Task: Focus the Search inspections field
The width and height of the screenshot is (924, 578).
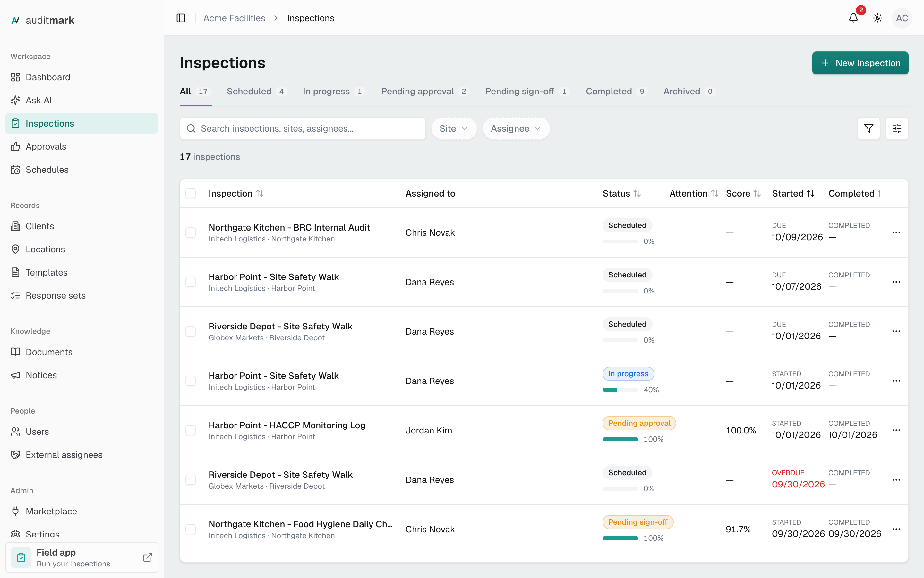Action: [303, 128]
